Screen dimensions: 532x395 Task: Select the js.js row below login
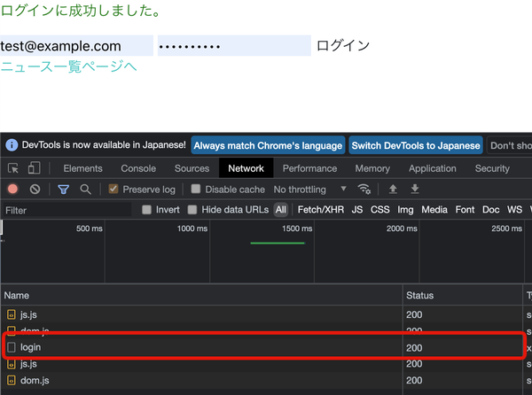coord(264,364)
